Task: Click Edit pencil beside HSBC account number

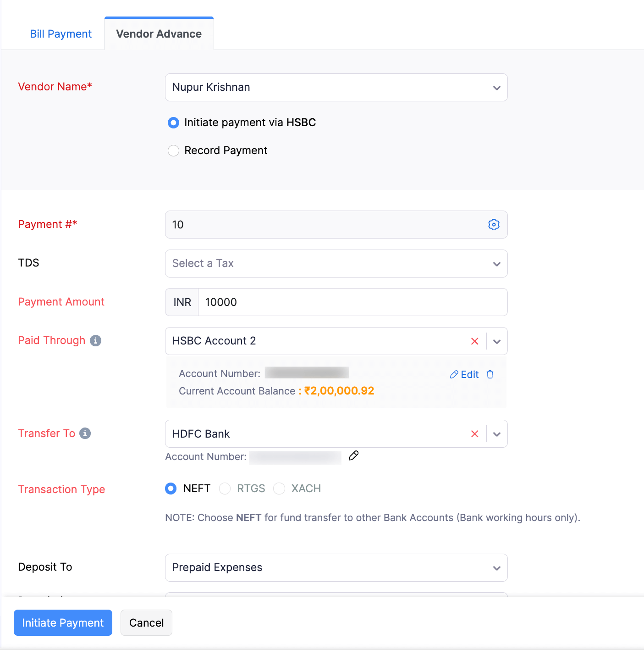Action: tap(464, 374)
